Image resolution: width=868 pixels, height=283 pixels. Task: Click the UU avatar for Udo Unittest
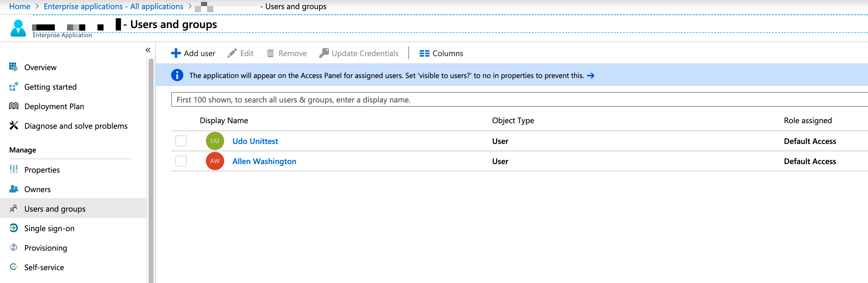(x=215, y=141)
